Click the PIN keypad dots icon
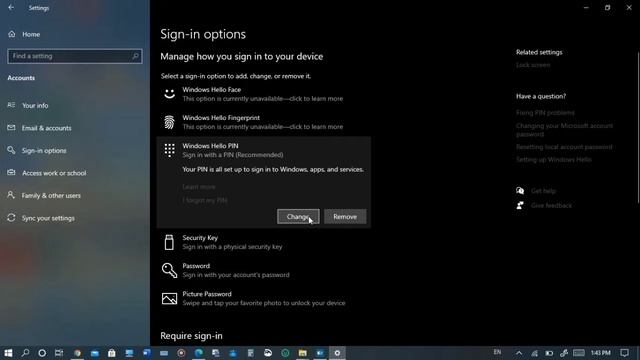Image resolution: width=640 pixels, height=360 pixels. click(169, 150)
